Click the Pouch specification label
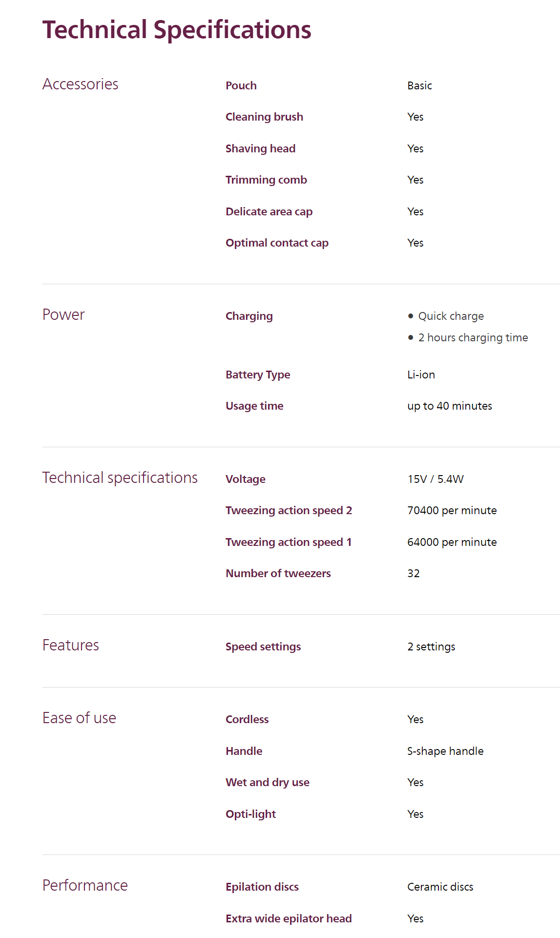 coord(241,85)
